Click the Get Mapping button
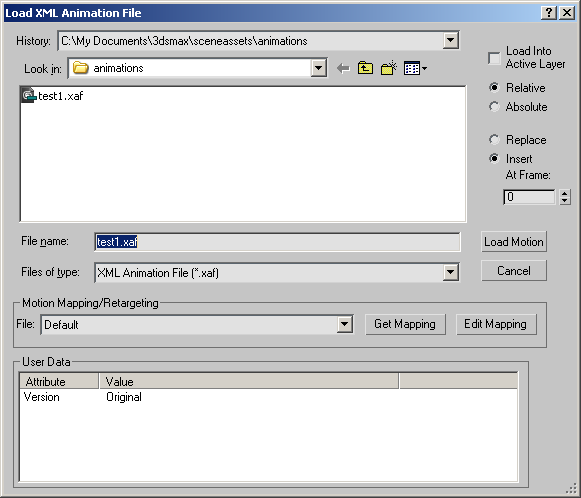 point(405,324)
